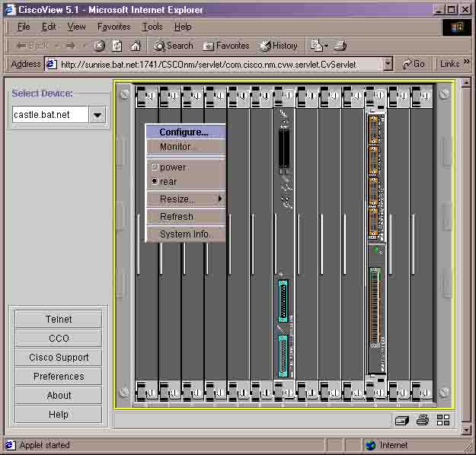Viewport: 476px width, 455px height.
Task: Click the grid layout icon in the applet footer
Action: click(x=443, y=421)
